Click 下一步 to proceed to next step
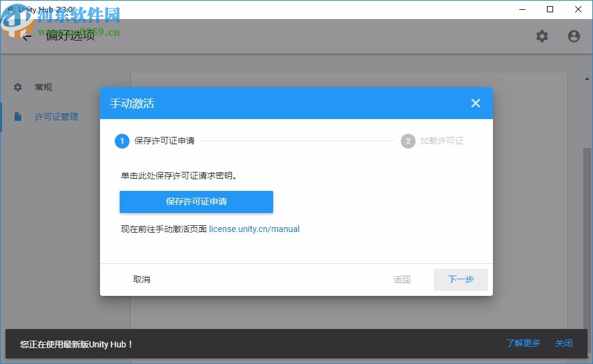The image size is (593, 364). tap(460, 280)
